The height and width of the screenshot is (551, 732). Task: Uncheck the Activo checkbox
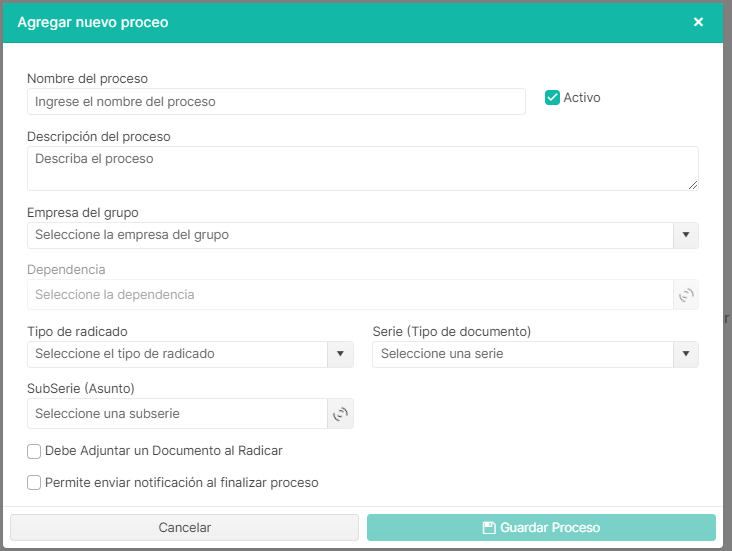pos(552,98)
